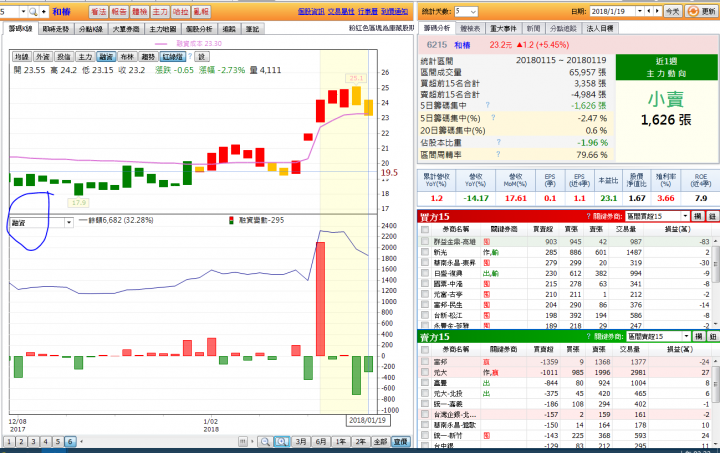Click the zoom-out magnifier icon

(265, 442)
